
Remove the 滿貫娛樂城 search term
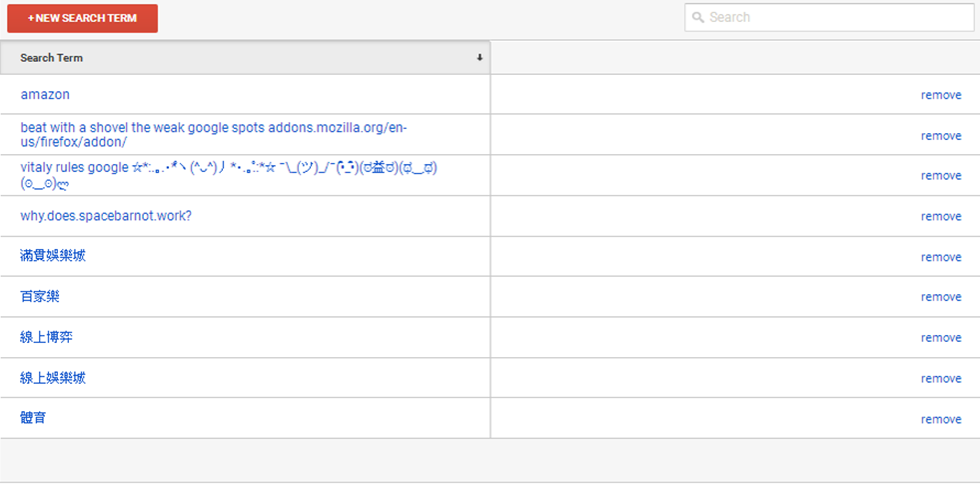tap(941, 257)
